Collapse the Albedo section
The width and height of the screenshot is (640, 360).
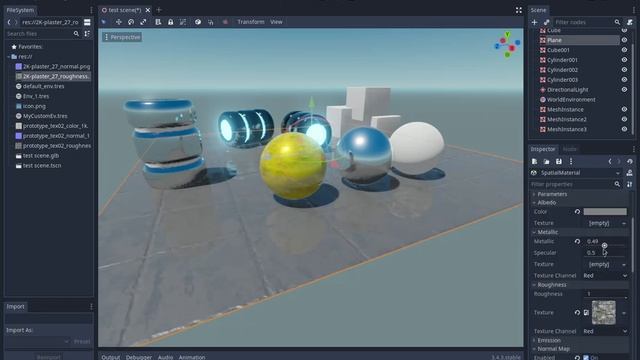(580, 202)
